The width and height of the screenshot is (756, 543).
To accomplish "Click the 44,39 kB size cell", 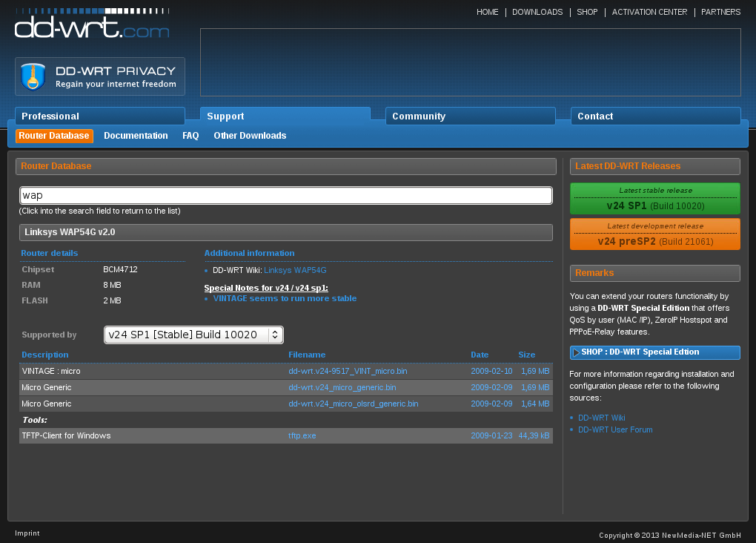I will [534, 436].
